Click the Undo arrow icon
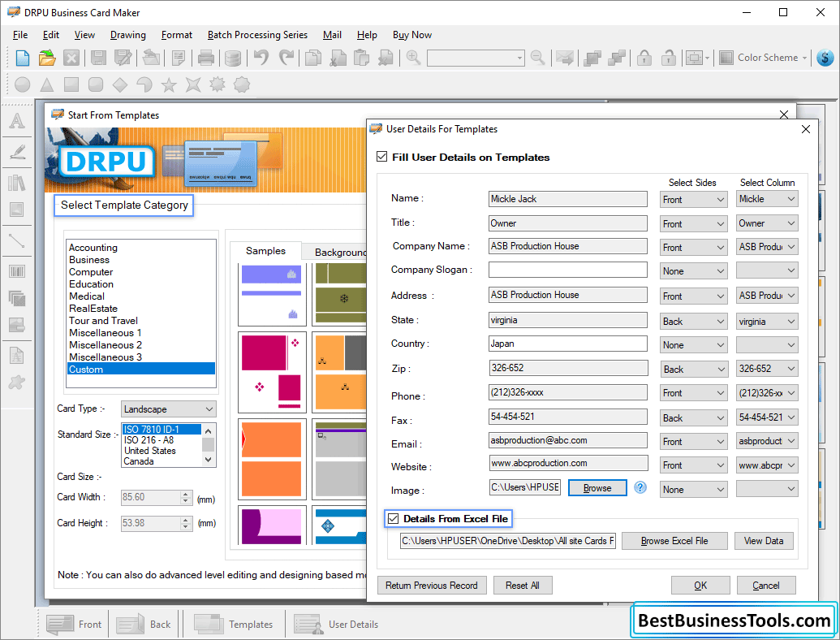Image resolution: width=840 pixels, height=640 pixels. point(261,58)
